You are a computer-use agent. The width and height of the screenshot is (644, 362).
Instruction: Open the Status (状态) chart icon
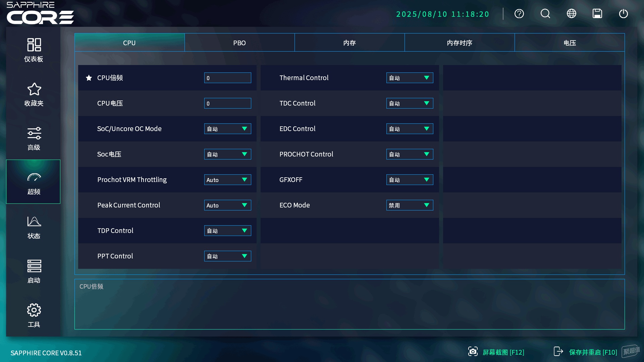click(x=34, y=221)
